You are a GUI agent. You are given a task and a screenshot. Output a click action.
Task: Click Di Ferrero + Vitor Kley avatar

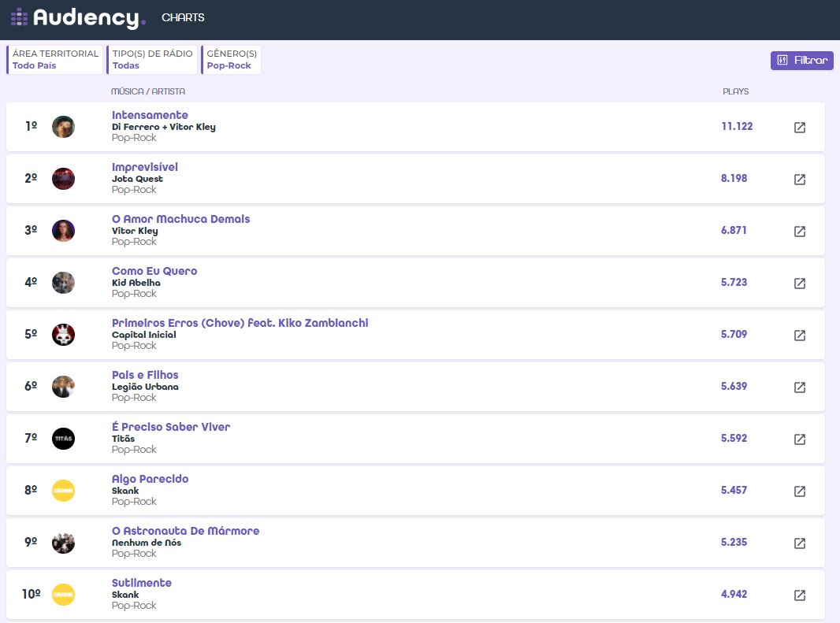[x=63, y=127]
